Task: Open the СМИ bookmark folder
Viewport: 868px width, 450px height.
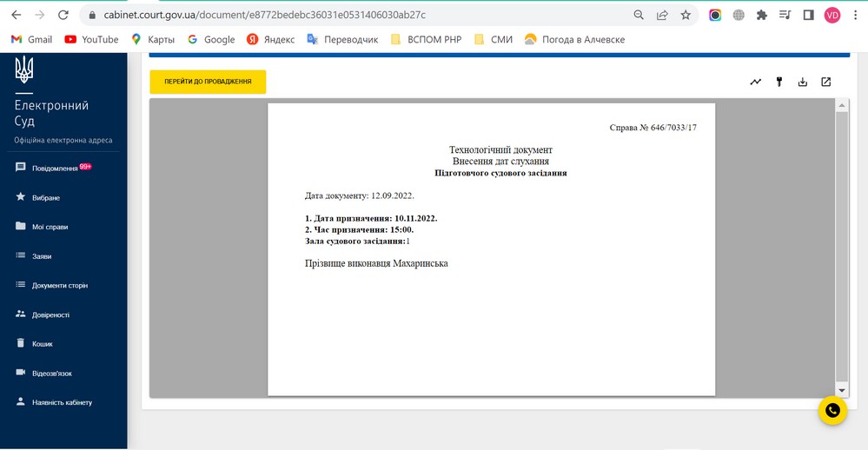Action: click(494, 39)
